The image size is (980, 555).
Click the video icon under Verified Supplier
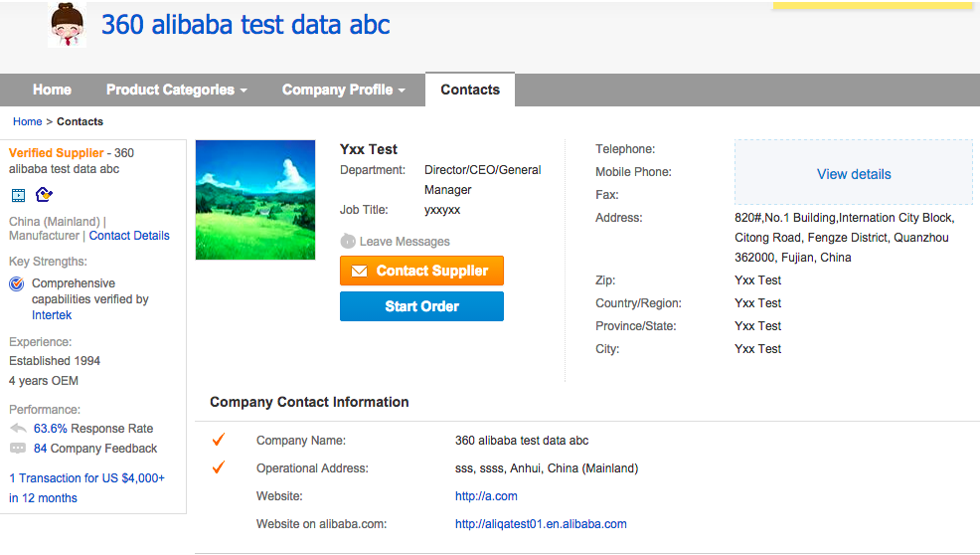pyautogui.click(x=19, y=195)
